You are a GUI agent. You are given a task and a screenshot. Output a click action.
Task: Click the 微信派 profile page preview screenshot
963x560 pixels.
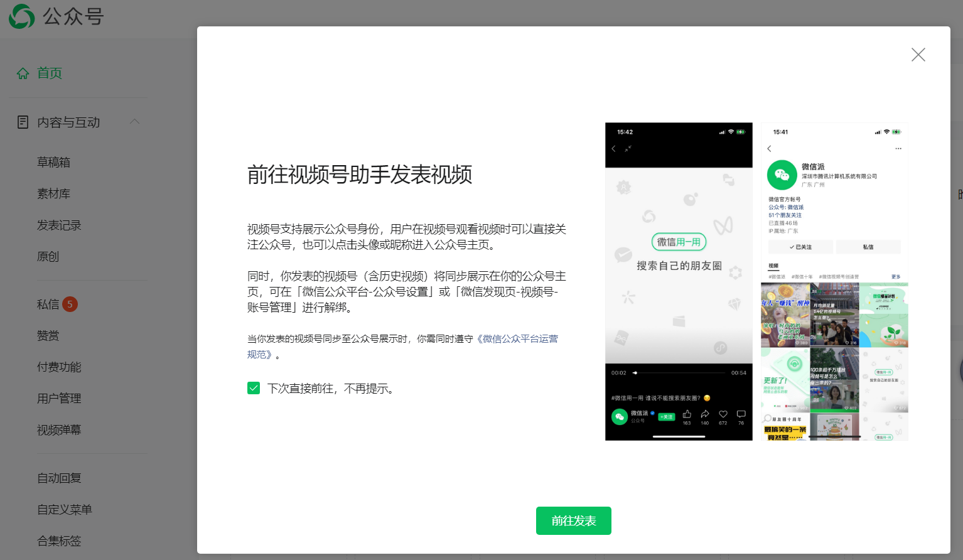click(834, 281)
